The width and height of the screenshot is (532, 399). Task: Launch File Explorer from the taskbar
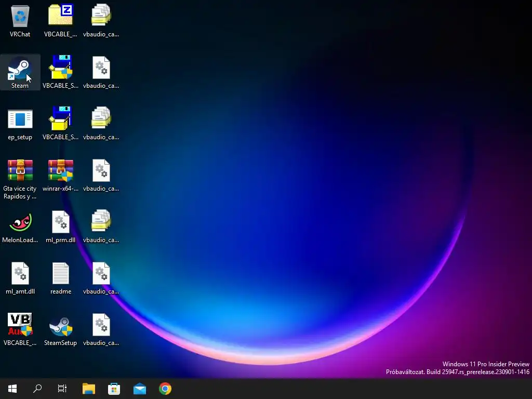click(89, 389)
